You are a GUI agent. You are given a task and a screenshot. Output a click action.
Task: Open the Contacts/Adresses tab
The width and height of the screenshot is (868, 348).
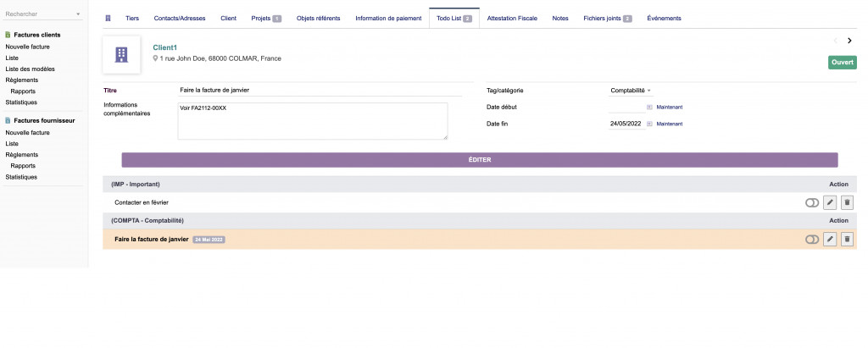click(x=180, y=19)
